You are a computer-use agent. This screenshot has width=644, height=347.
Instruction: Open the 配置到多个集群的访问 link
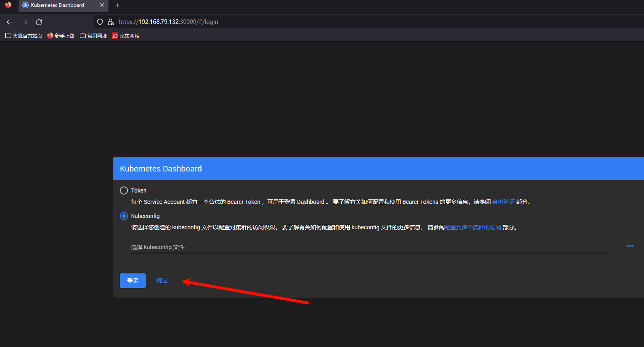(x=473, y=227)
